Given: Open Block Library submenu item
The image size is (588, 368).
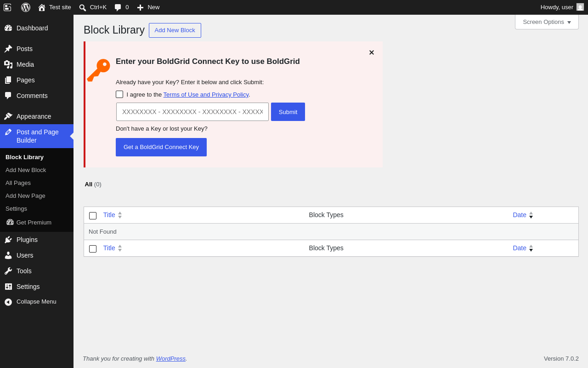Looking at the screenshot, I should tap(24, 157).
